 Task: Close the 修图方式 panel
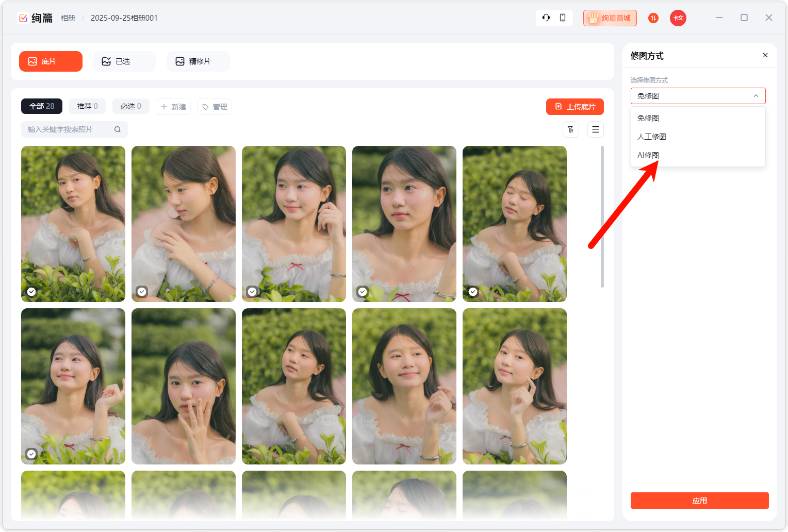pyautogui.click(x=765, y=55)
